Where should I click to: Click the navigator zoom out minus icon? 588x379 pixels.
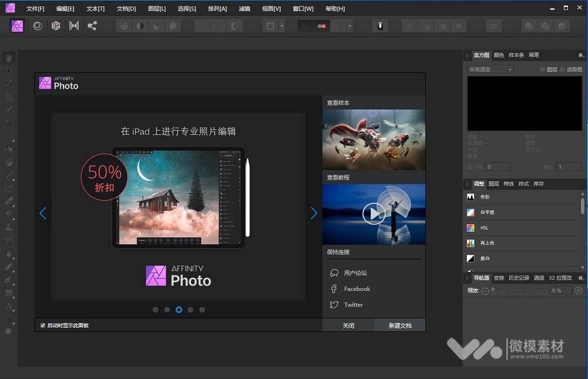(x=485, y=291)
